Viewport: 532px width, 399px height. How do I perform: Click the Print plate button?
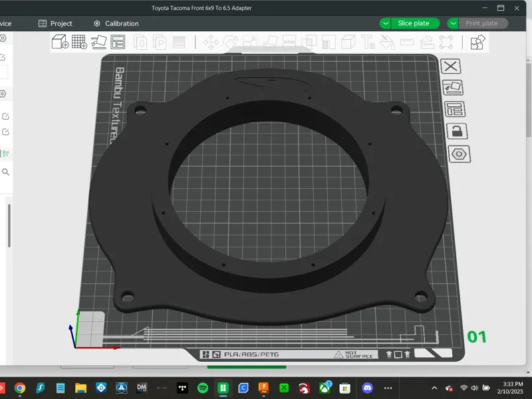(483, 23)
